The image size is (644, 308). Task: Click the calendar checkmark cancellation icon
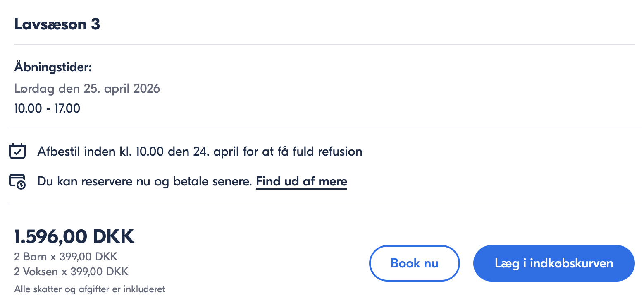17,152
